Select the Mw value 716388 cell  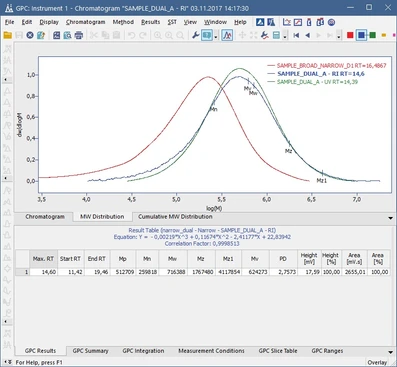[173, 272]
